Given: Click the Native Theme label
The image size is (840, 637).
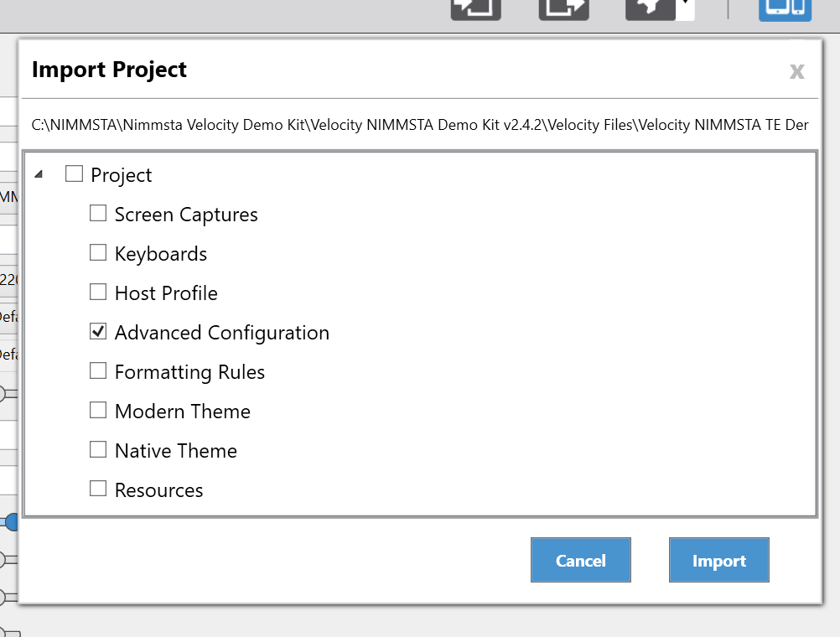Looking at the screenshot, I should pos(176,451).
